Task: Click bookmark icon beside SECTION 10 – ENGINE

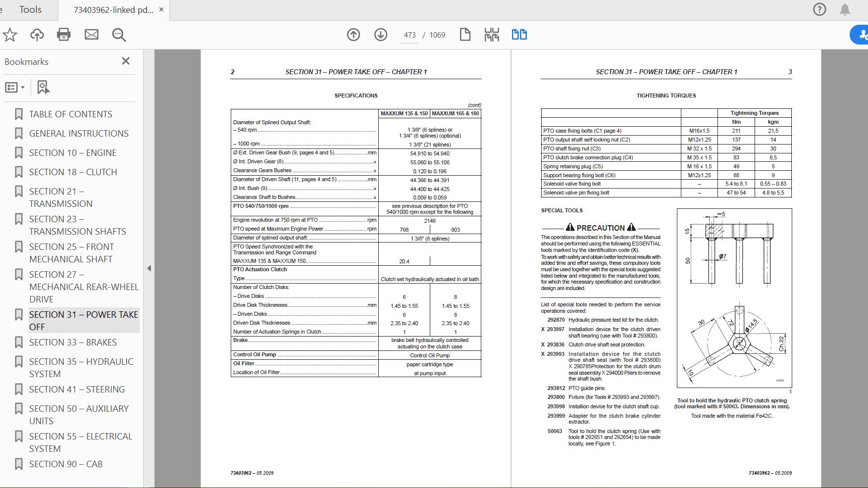Action: 19,153
